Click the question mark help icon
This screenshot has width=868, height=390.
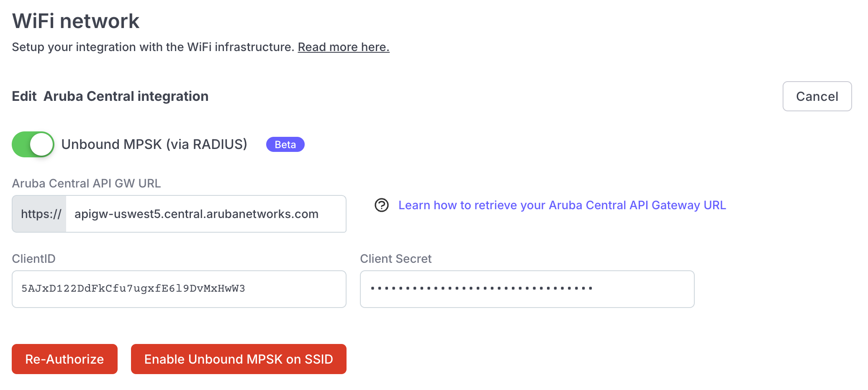(x=381, y=205)
